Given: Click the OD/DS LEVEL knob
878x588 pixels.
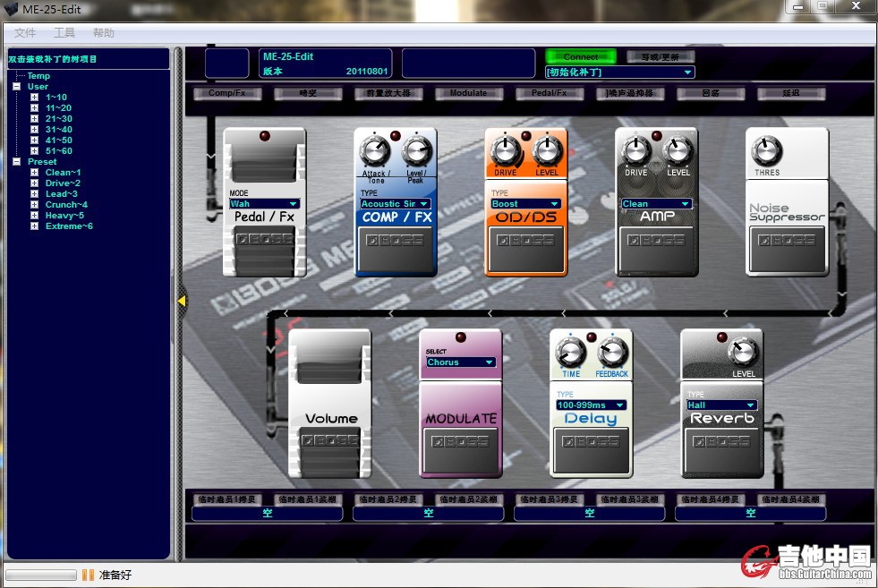Looking at the screenshot, I should click(547, 150).
